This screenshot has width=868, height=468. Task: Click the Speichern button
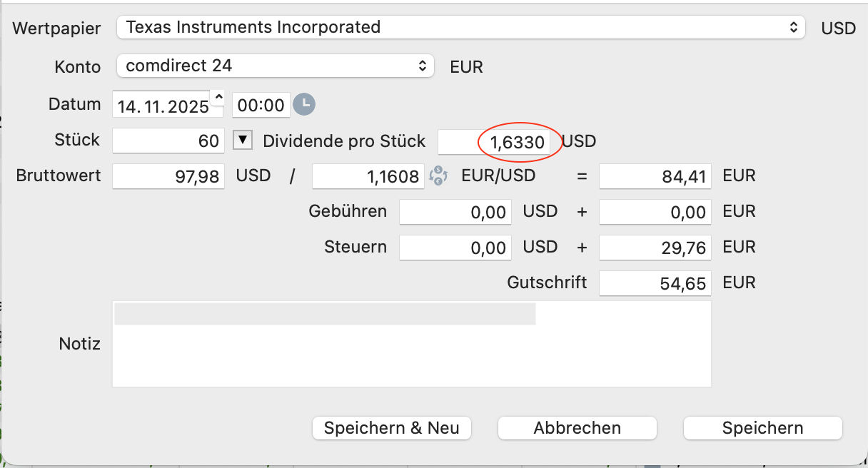coord(762,428)
